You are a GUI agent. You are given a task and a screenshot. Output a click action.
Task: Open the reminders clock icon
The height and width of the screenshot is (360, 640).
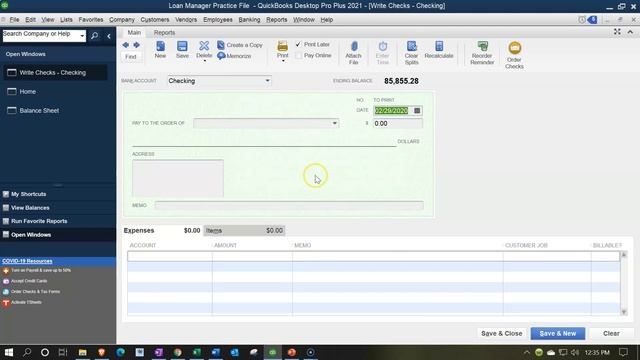582,20
